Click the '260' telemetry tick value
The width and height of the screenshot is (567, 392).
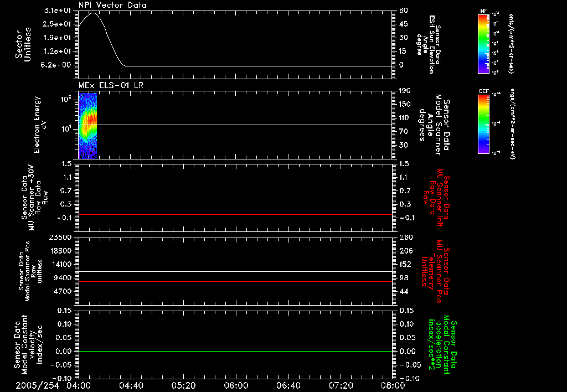tap(405, 238)
